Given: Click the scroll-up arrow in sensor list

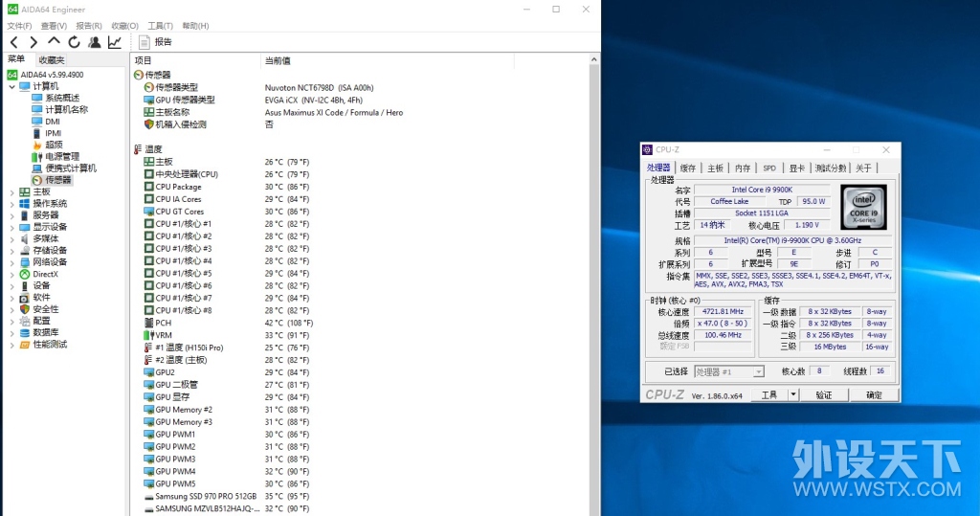Looking at the screenshot, I should point(593,59).
